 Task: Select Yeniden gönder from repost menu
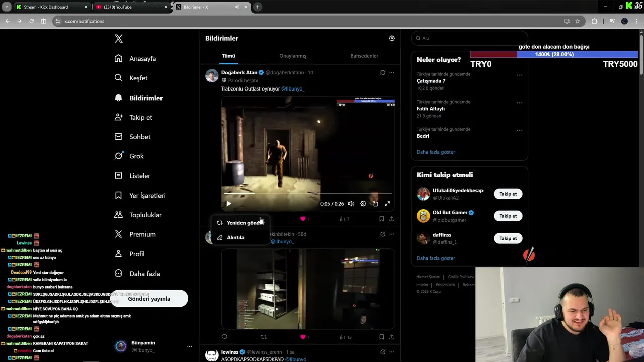(241, 223)
